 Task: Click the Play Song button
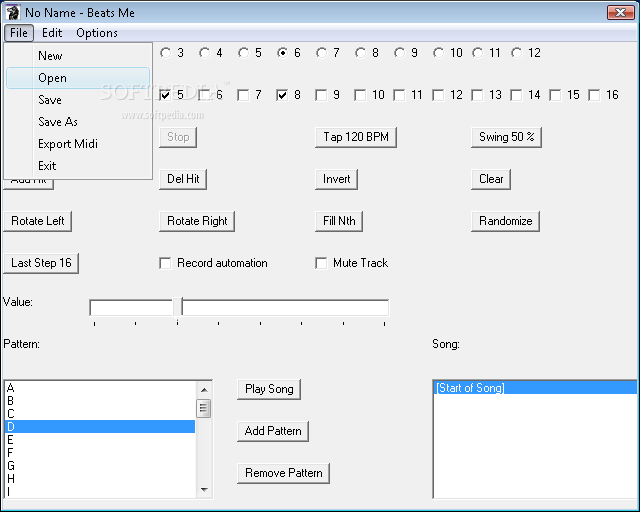click(x=269, y=389)
